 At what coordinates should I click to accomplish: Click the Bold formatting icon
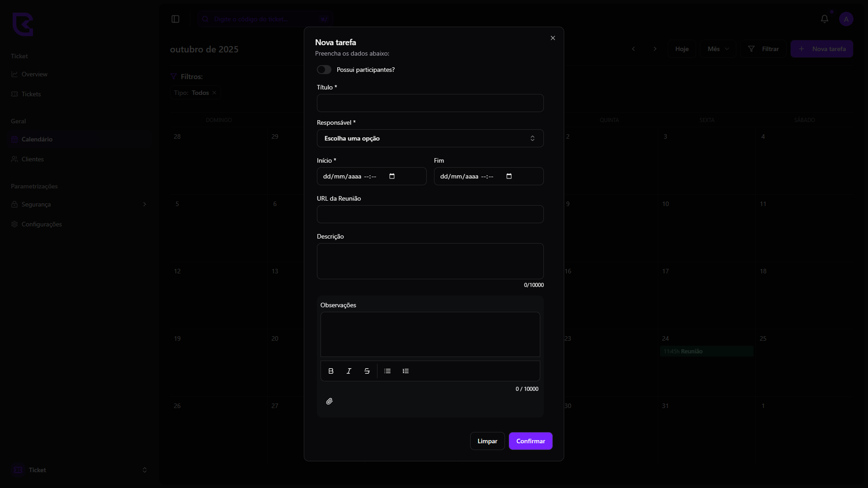331,371
